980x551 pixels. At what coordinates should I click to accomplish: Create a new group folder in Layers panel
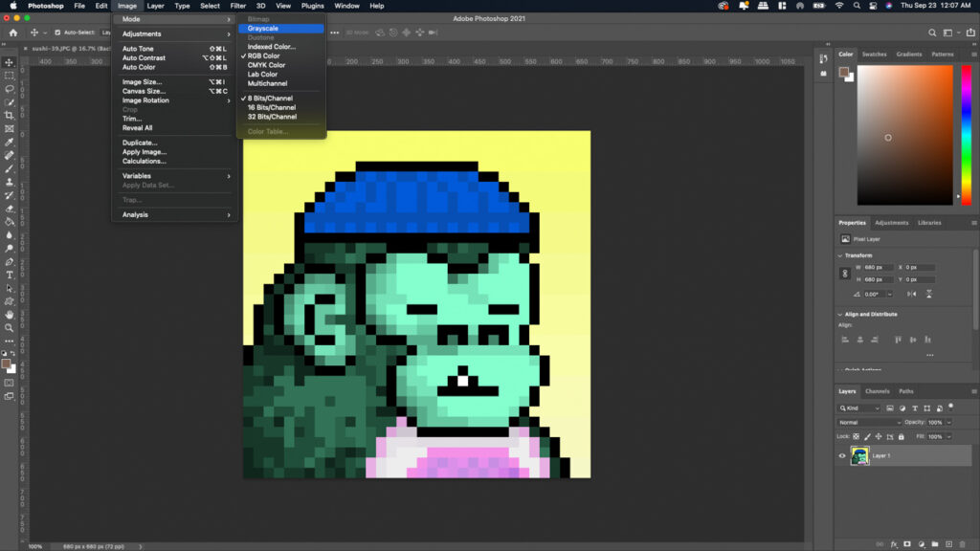[934, 544]
